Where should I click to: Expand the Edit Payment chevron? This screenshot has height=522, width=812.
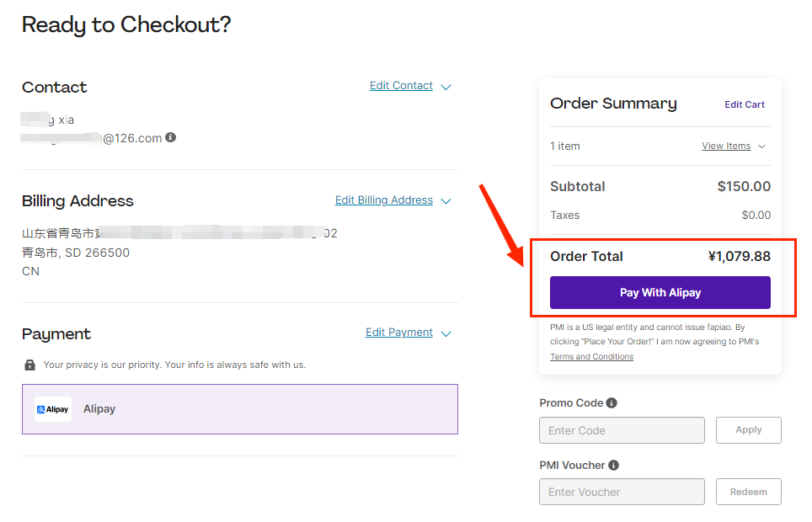tap(446, 333)
